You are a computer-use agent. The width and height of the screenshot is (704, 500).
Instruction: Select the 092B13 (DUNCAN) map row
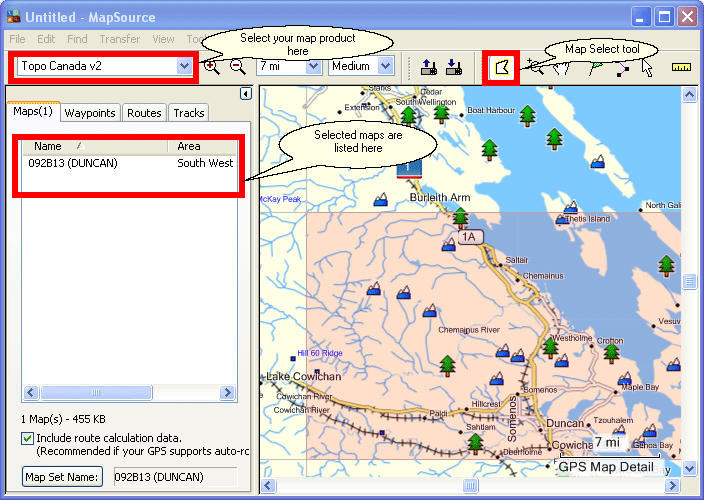click(130, 163)
